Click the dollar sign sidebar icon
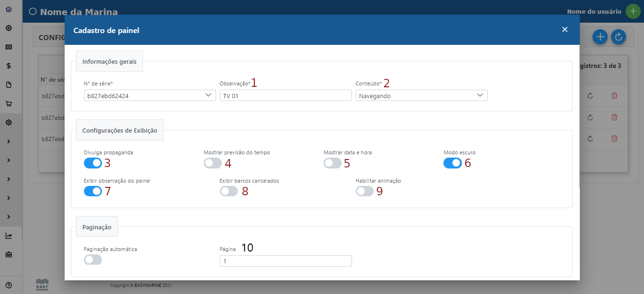The height and width of the screenshot is (294, 644). (x=8, y=66)
